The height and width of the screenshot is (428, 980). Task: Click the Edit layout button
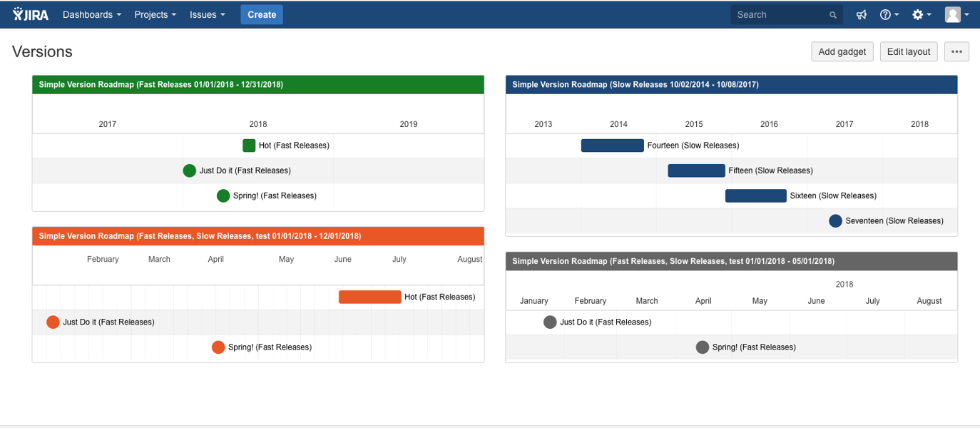click(x=909, y=51)
